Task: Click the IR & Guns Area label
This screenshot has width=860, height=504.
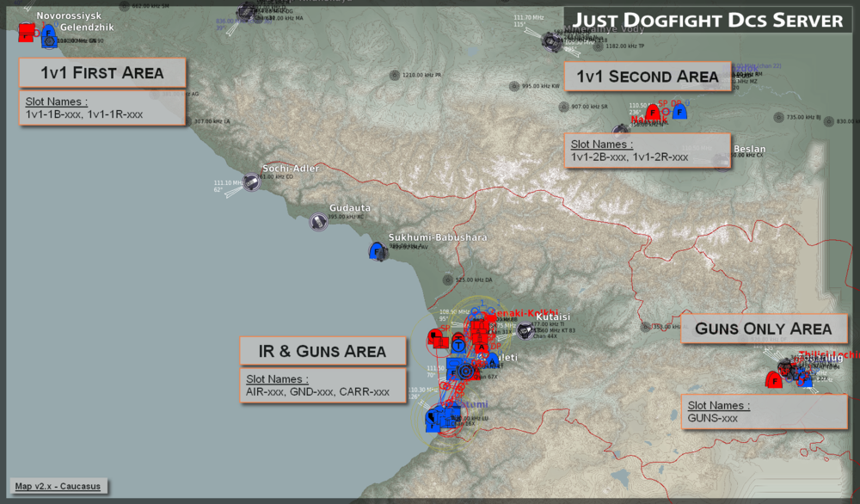Action: [x=322, y=352]
